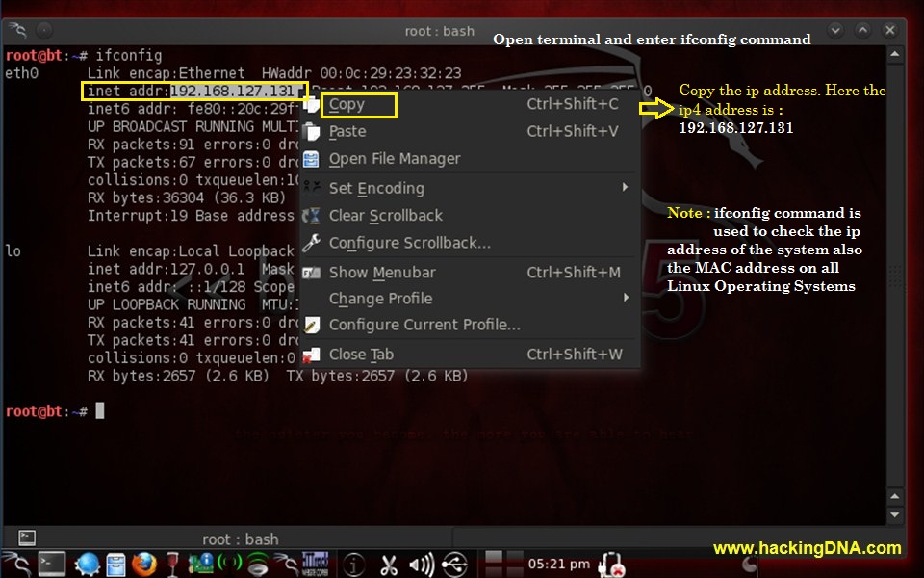
Task: Click the ifconfig command text
Action: (128, 56)
